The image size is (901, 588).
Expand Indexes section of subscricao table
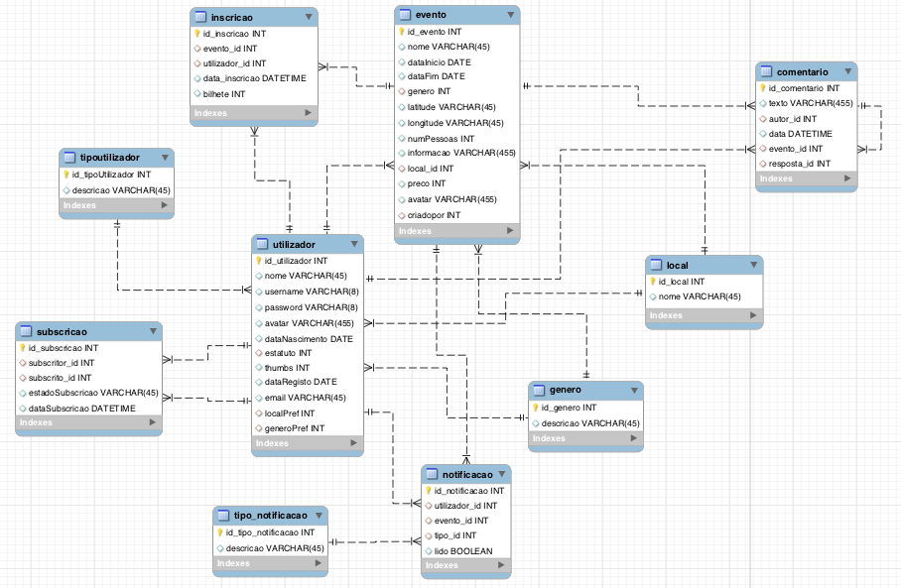click(152, 422)
